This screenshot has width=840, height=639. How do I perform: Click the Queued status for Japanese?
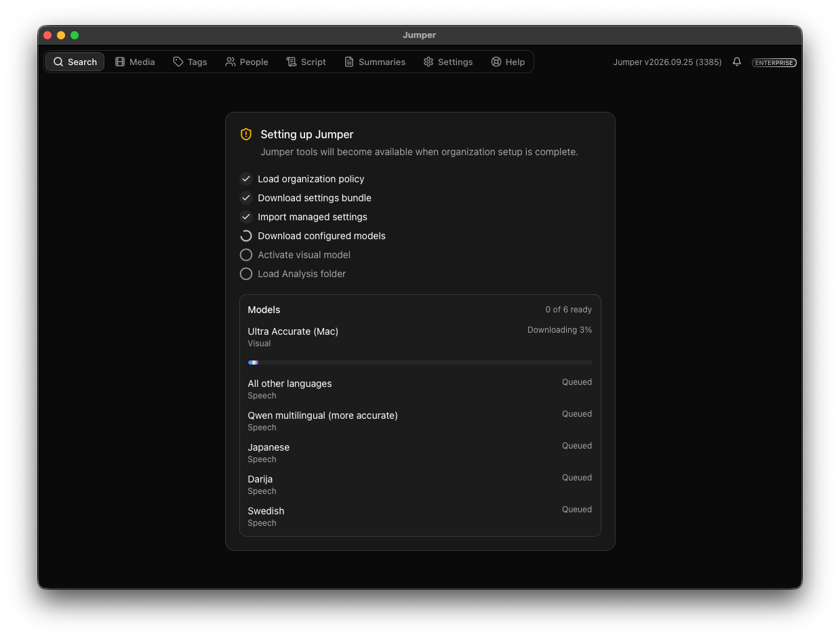tap(577, 446)
